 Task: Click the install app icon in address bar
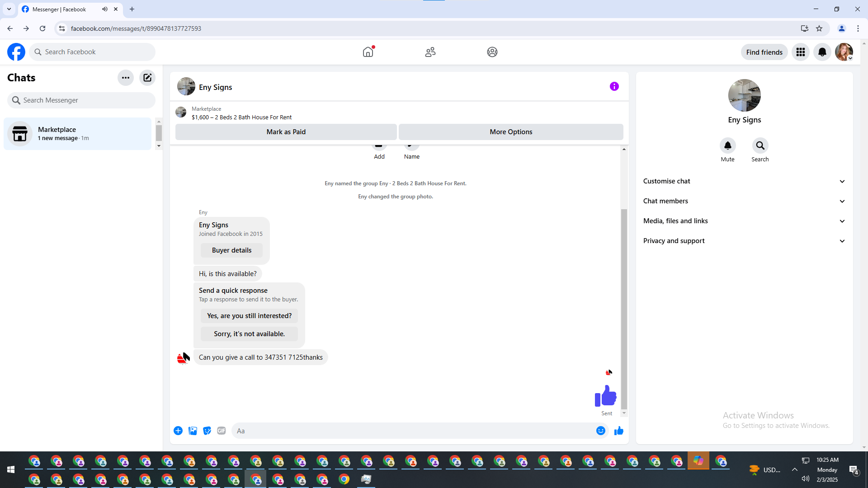[x=804, y=28]
